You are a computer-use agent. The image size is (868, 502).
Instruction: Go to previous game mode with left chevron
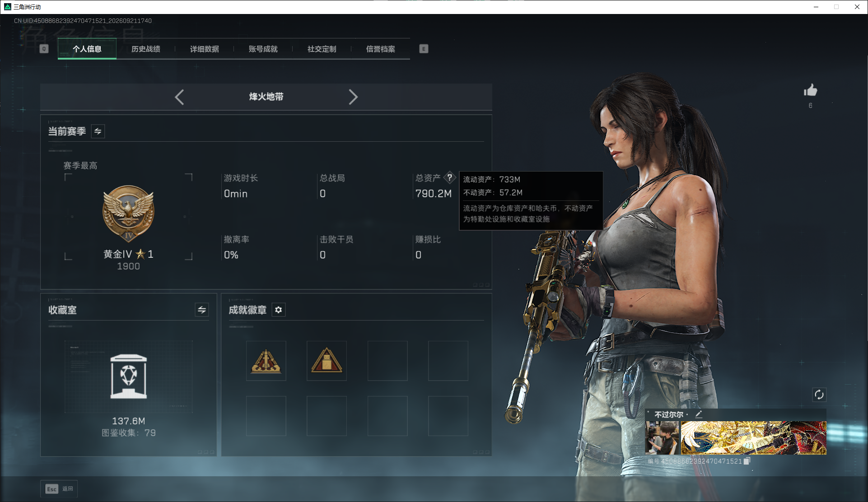[179, 97]
